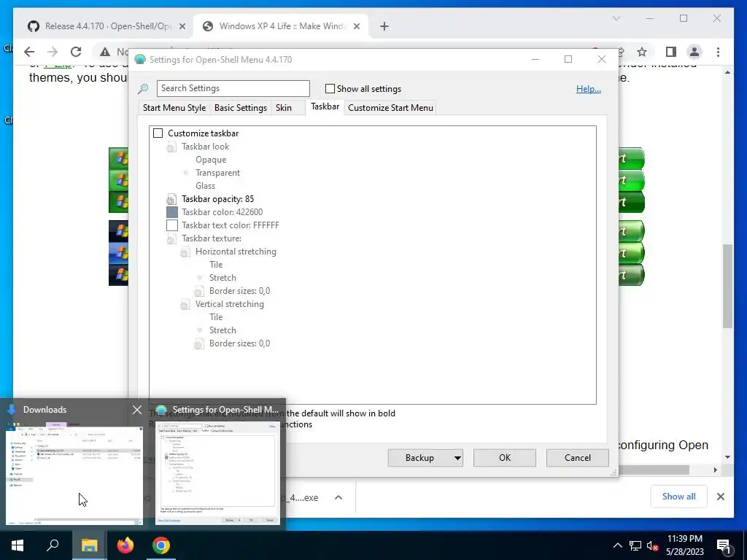The image size is (747, 560).
Task: Select the Glass taskbar look option
Action: pos(205,186)
